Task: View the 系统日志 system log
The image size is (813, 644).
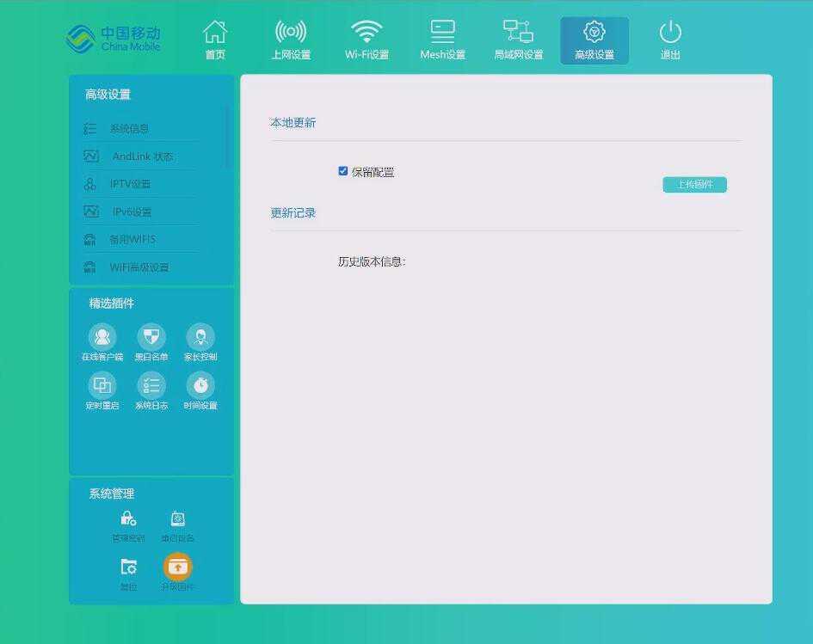Action: point(151,386)
